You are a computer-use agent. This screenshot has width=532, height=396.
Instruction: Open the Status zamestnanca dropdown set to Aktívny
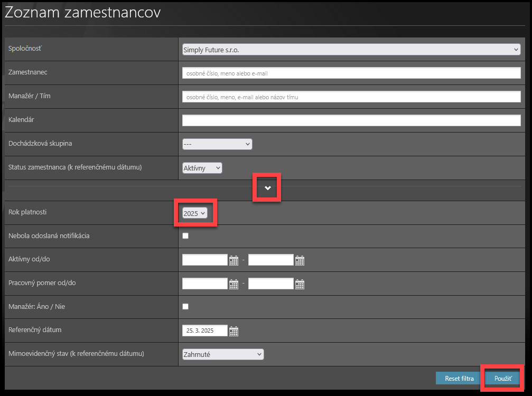click(202, 168)
